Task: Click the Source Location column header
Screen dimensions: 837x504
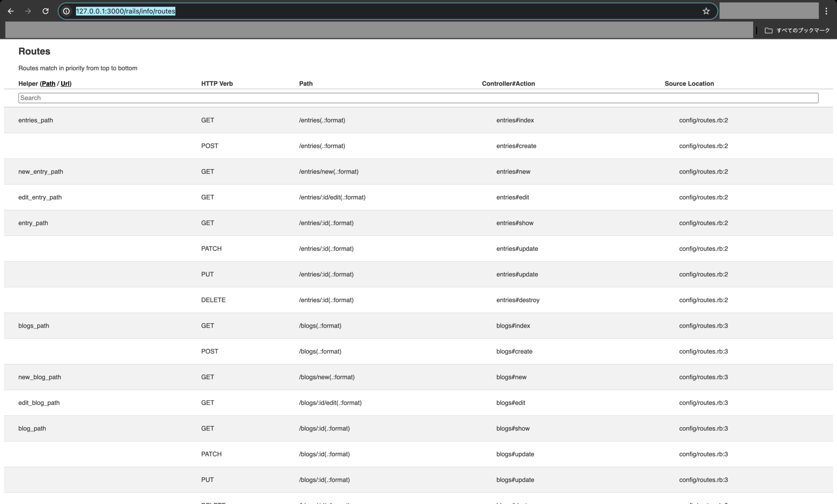Action: pos(689,83)
